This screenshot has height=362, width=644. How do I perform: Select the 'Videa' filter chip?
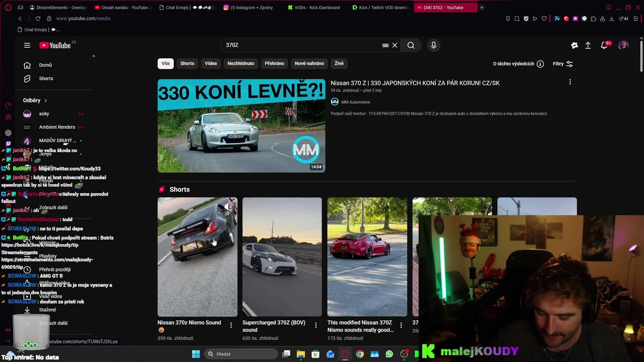[x=211, y=63]
